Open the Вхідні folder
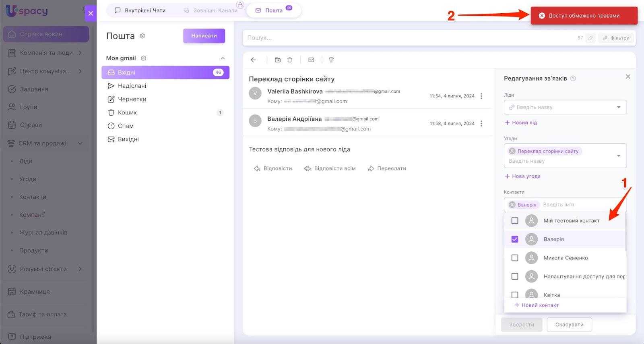Viewport: 644px width, 344px height. coord(165,73)
